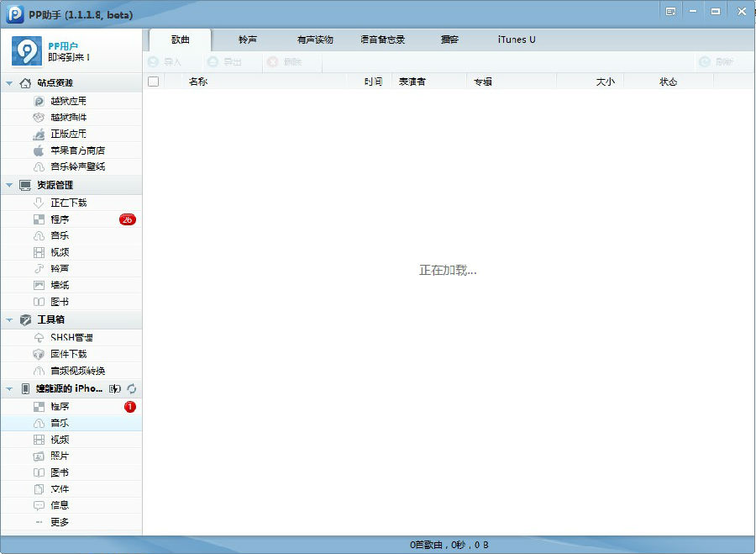Switch to the 铃声 tab
The height and width of the screenshot is (554, 756).
[248, 40]
